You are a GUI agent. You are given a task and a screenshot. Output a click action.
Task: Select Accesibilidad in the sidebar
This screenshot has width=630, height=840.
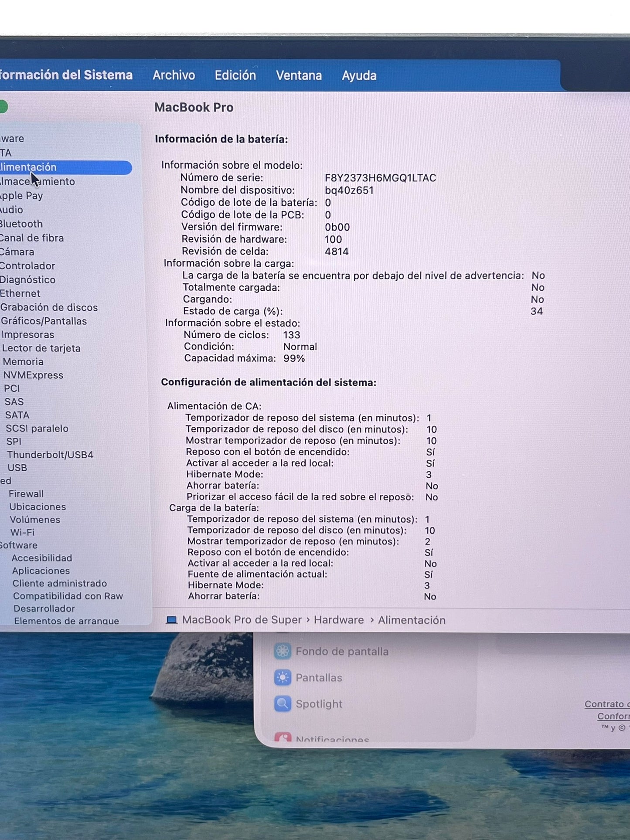click(42, 558)
